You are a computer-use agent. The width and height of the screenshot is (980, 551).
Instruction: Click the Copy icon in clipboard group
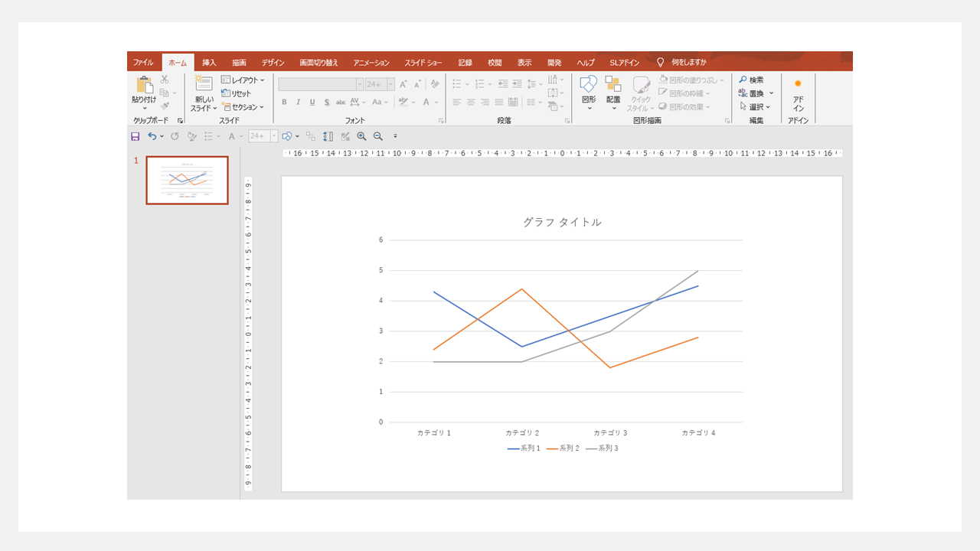point(165,93)
